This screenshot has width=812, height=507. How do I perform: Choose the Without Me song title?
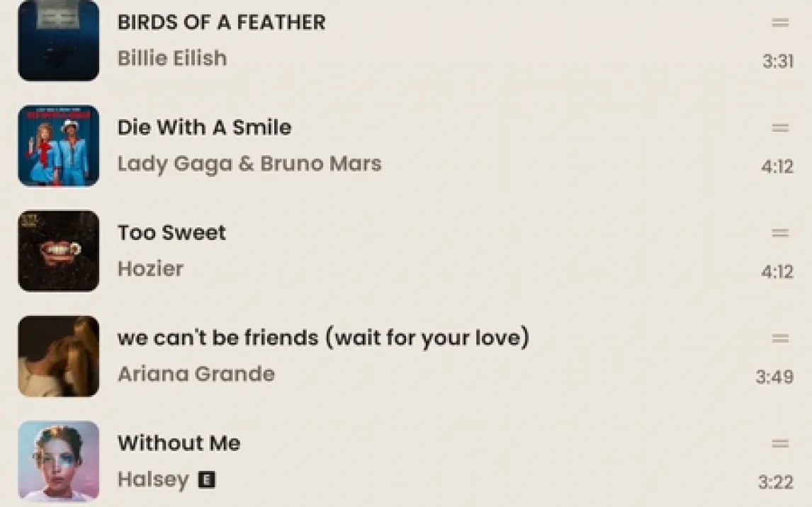coord(179,443)
